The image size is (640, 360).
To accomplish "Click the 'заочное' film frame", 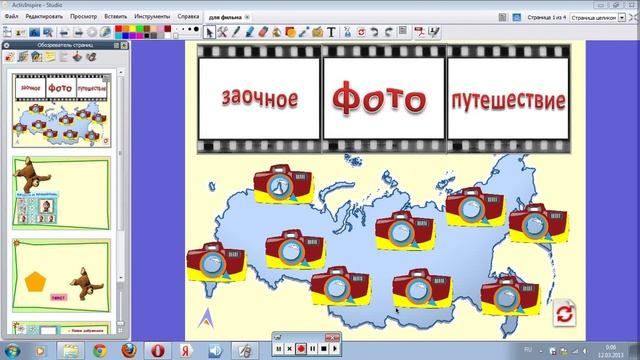I will pos(259,98).
